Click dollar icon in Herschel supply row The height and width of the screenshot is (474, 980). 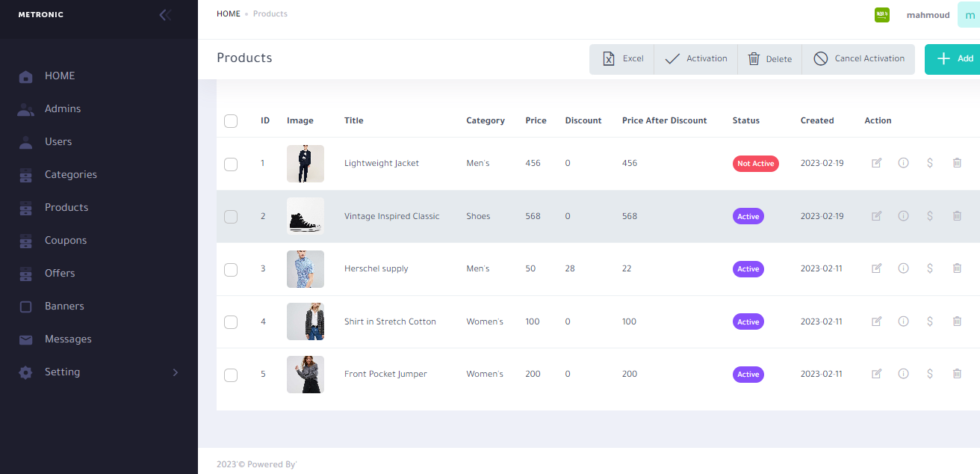[x=930, y=268]
